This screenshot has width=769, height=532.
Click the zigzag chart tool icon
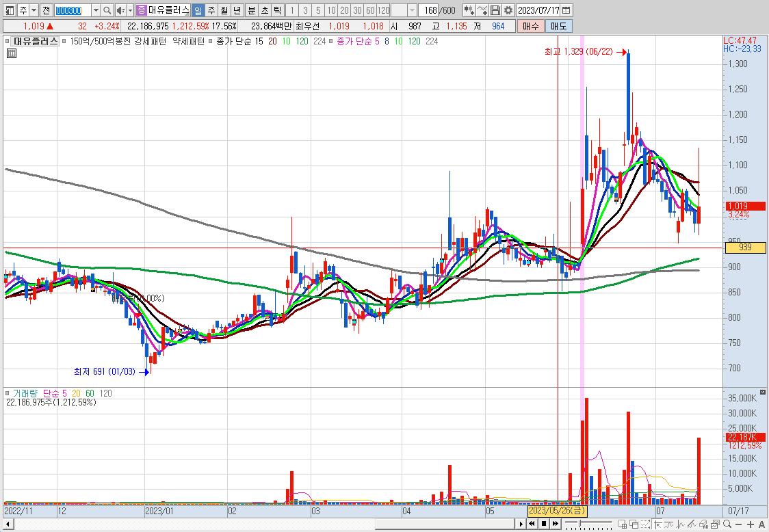(x=680, y=524)
